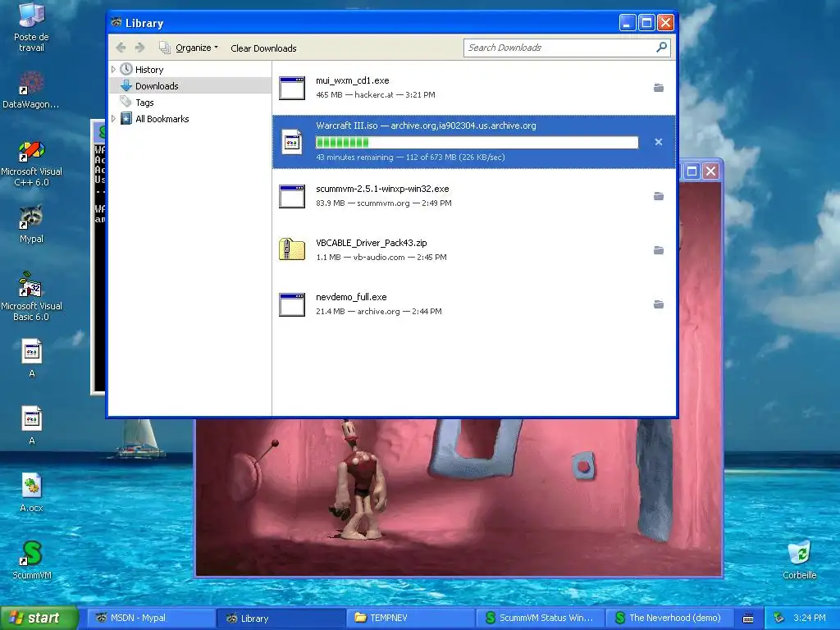Viewport: 840px width, 630px height.
Task: Click the '43 minutes remaining' status text
Action: [x=354, y=157]
